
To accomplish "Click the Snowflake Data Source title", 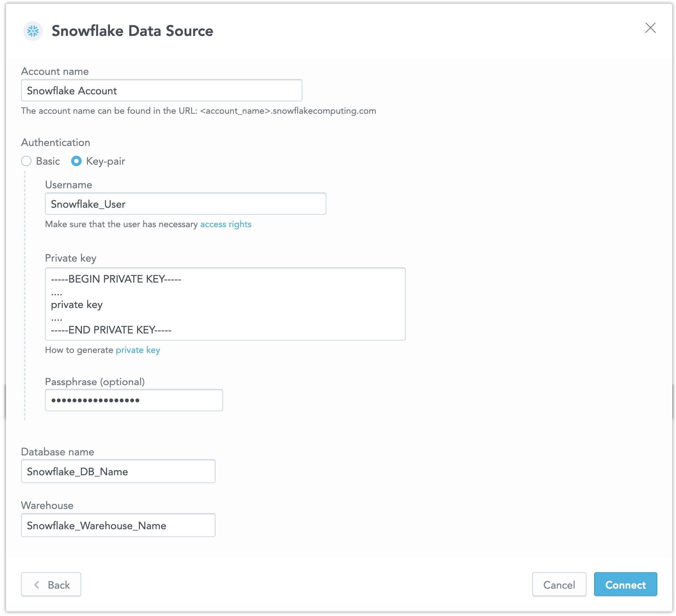I will pyautogui.click(x=132, y=31).
